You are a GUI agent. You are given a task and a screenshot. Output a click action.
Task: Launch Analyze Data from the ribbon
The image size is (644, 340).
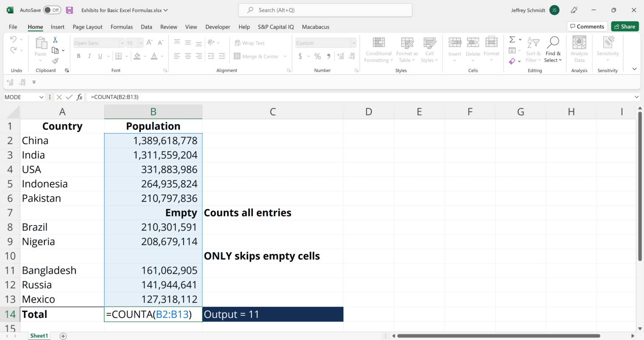coord(579,49)
